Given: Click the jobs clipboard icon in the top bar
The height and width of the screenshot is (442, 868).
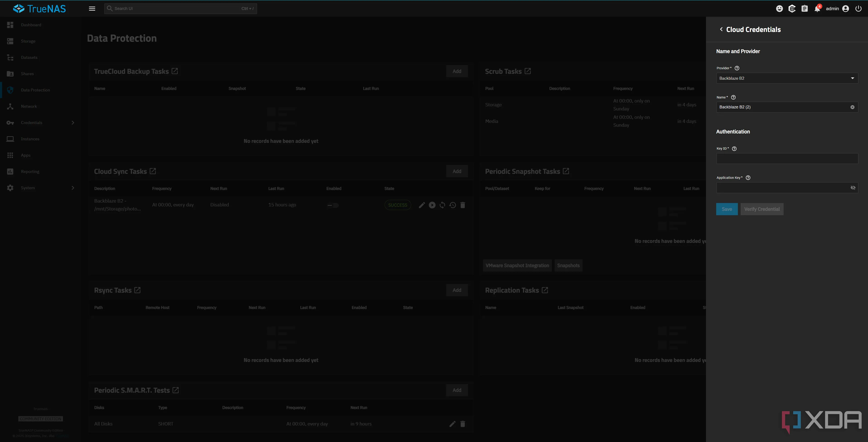Looking at the screenshot, I should click(804, 9).
